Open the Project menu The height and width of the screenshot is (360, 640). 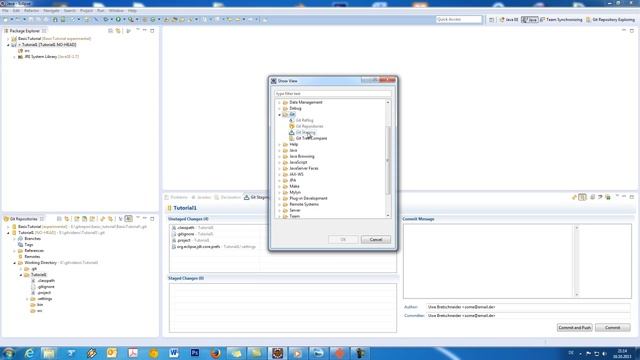86,11
